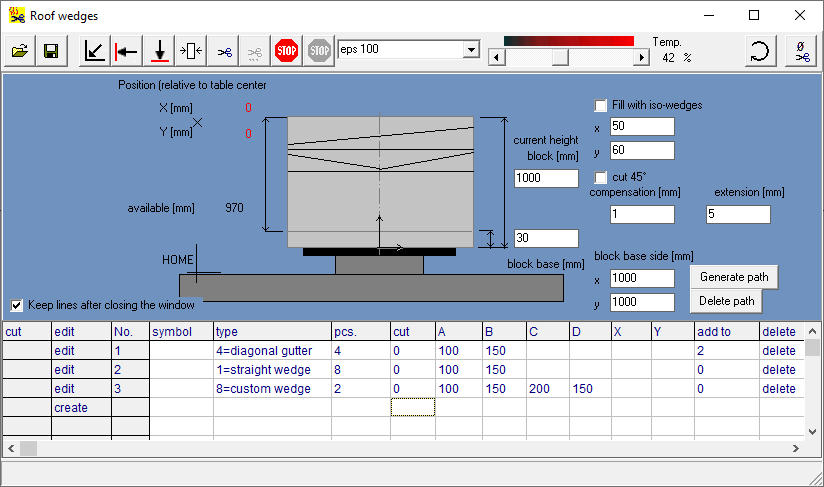This screenshot has width=824, height=487.
Task: Click the open folder icon
Action: (x=20, y=50)
